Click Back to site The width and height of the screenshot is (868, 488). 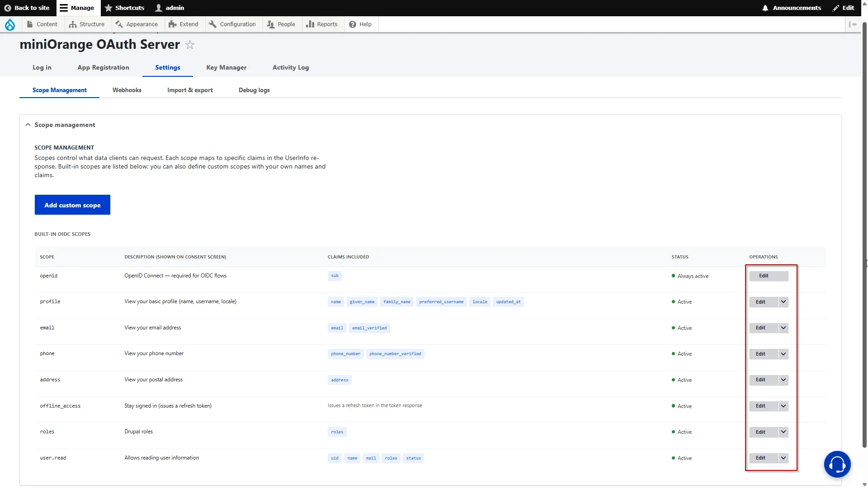point(27,8)
